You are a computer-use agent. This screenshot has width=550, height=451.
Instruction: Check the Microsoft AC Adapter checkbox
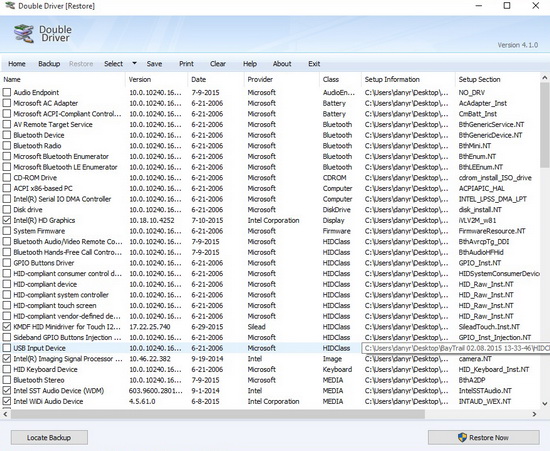point(7,103)
